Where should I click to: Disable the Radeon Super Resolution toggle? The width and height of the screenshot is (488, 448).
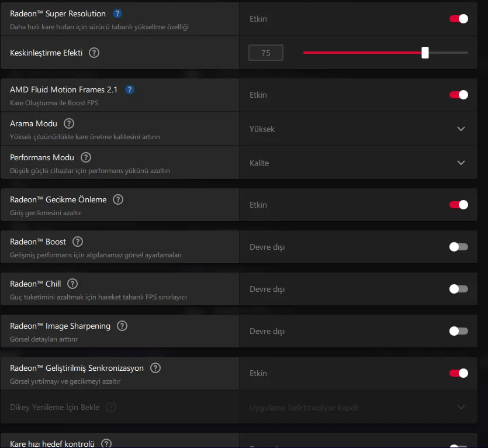pos(459,19)
